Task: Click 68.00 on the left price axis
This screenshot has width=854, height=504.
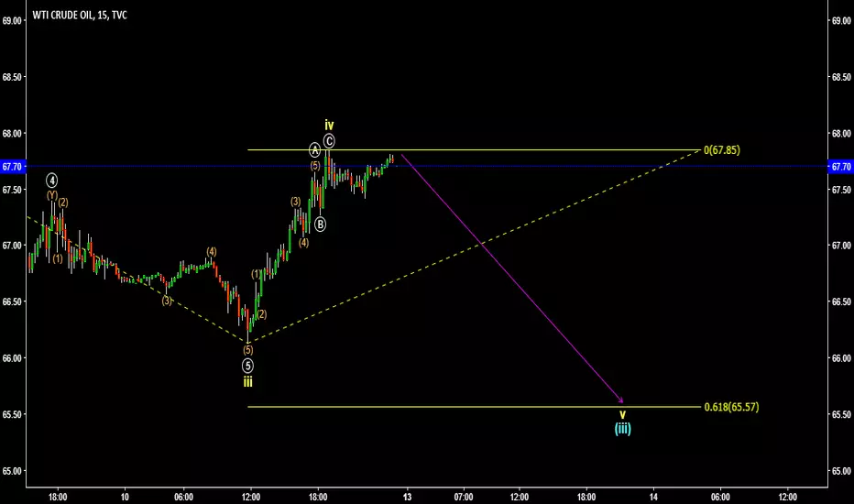Action: coord(12,134)
